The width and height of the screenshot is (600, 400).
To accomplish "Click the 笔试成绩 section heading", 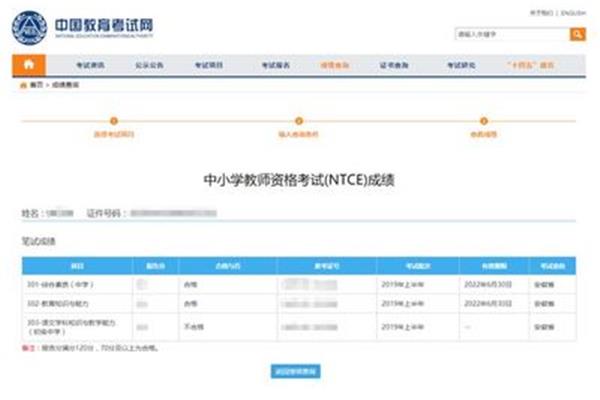I will [x=39, y=241].
